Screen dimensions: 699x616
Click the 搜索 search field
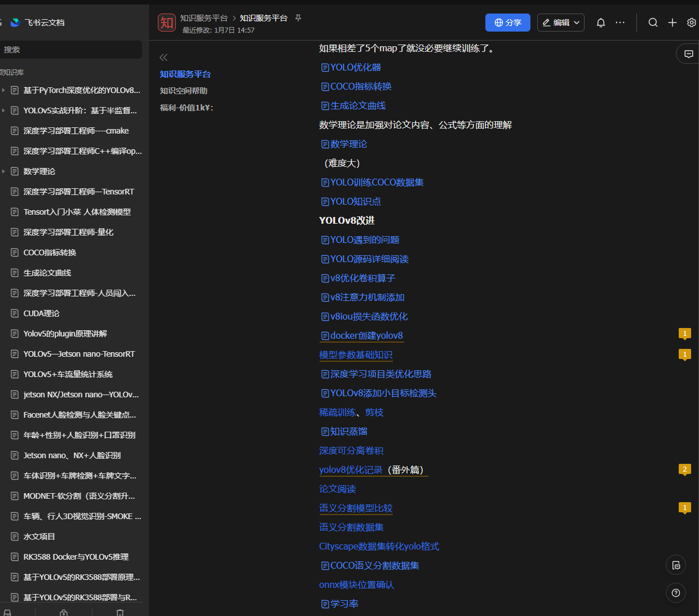71,50
